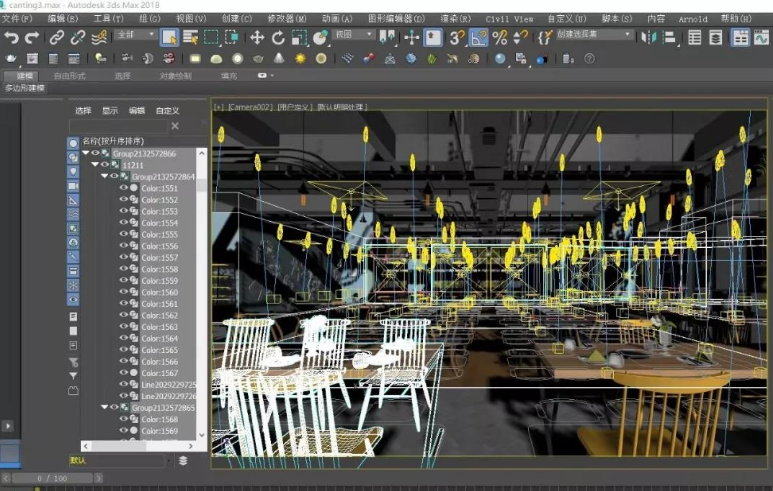Open the 全部 selection filter dropdown
This screenshot has height=491, width=773.
click(136, 35)
